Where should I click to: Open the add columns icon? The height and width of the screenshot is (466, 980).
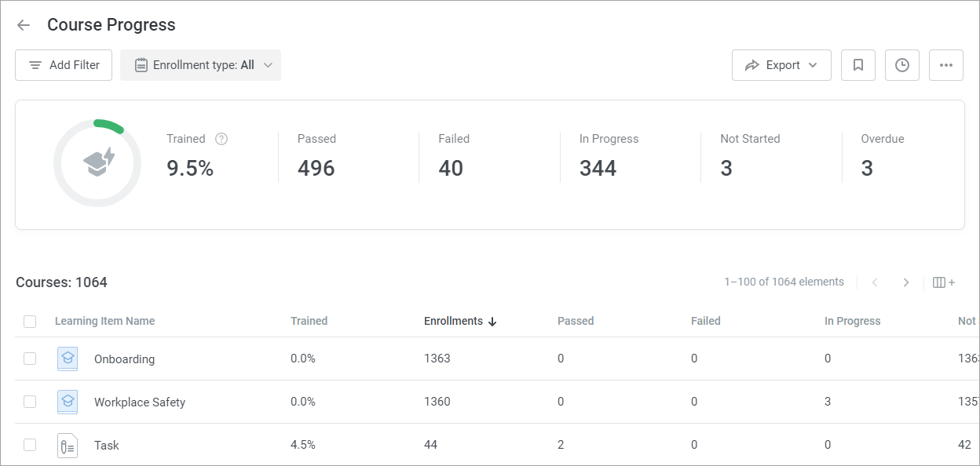(943, 282)
